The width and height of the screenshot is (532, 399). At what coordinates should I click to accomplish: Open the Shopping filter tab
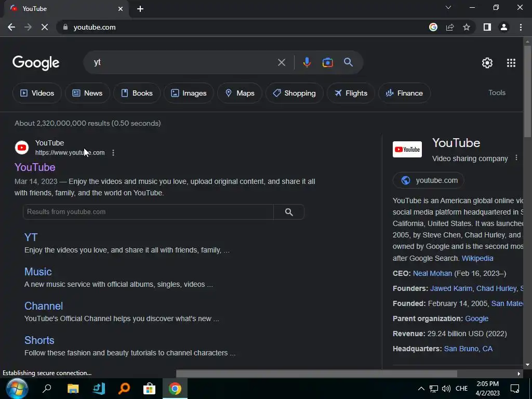coord(294,93)
